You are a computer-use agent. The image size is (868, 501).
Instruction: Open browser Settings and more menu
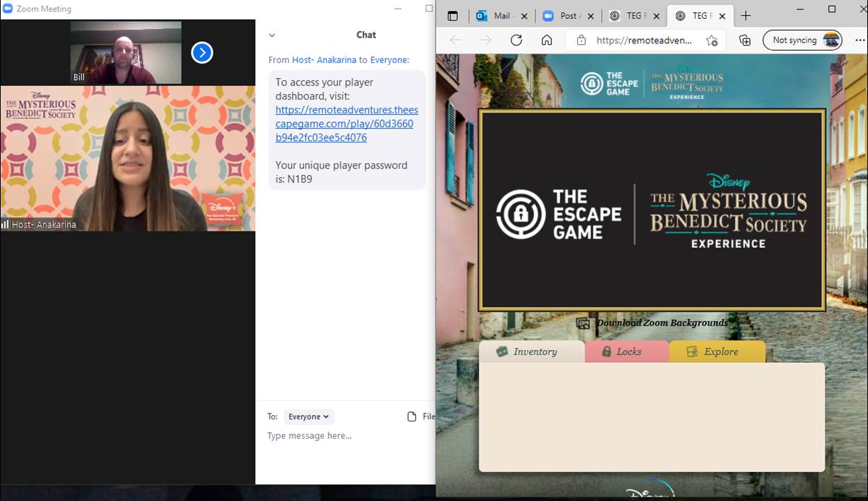tap(859, 40)
